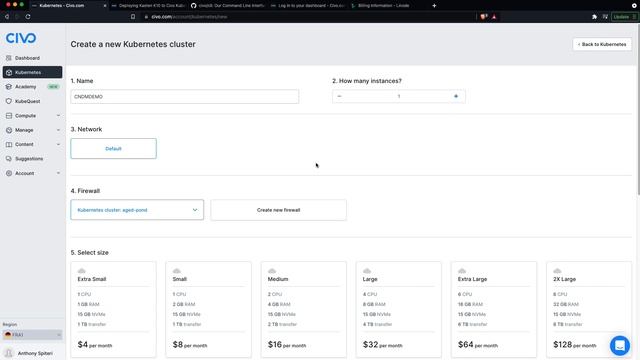Screen dimensions: 640x360
Task: Expand the Compute menu chevron
Action: (x=58, y=116)
